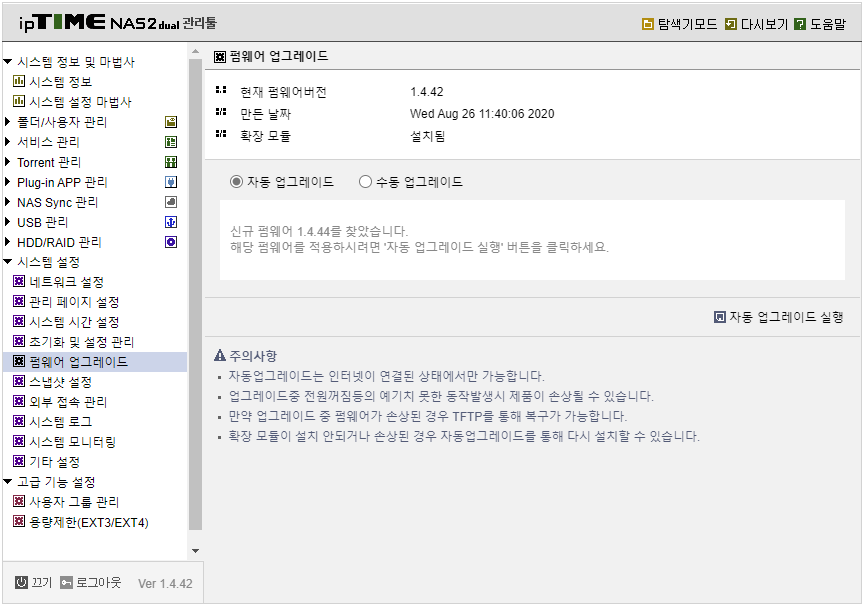Expand the Torrent 관리 section
Screen dimensions: 868x608
point(7,162)
